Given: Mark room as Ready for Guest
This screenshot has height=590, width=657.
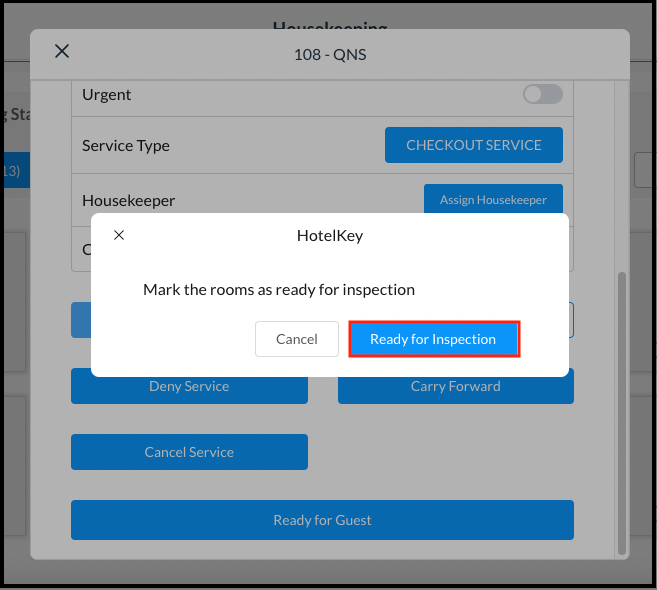Looking at the screenshot, I should pos(322,520).
